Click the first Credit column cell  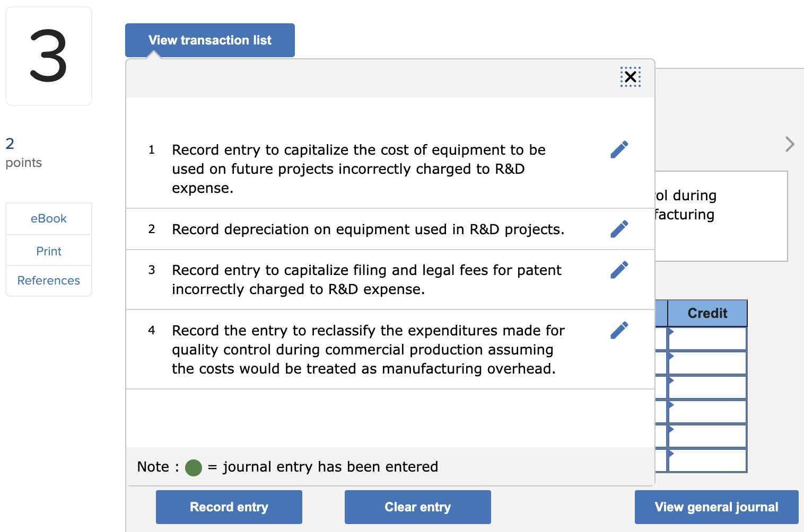coord(707,339)
